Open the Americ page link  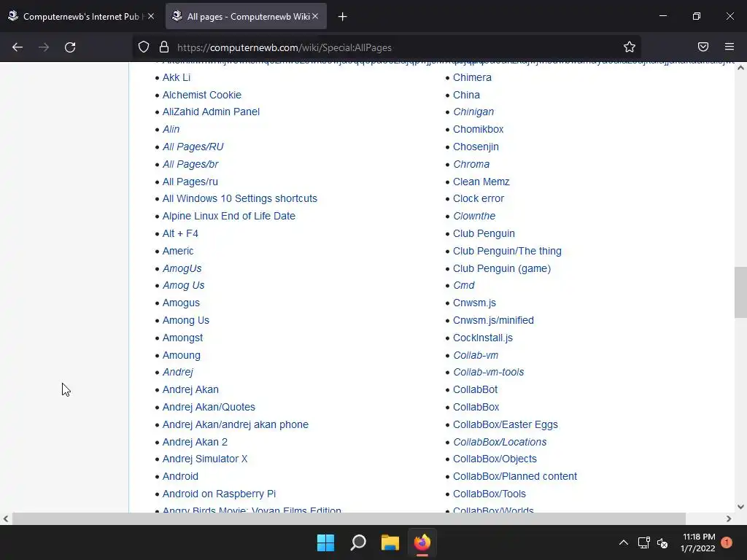tap(178, 251)
